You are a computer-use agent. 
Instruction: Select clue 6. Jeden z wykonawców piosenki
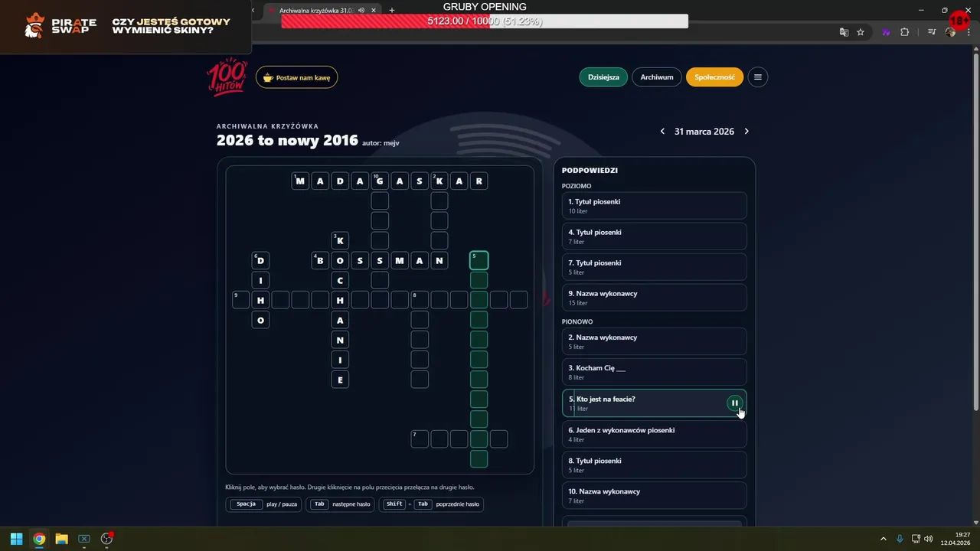click(655, 434)
